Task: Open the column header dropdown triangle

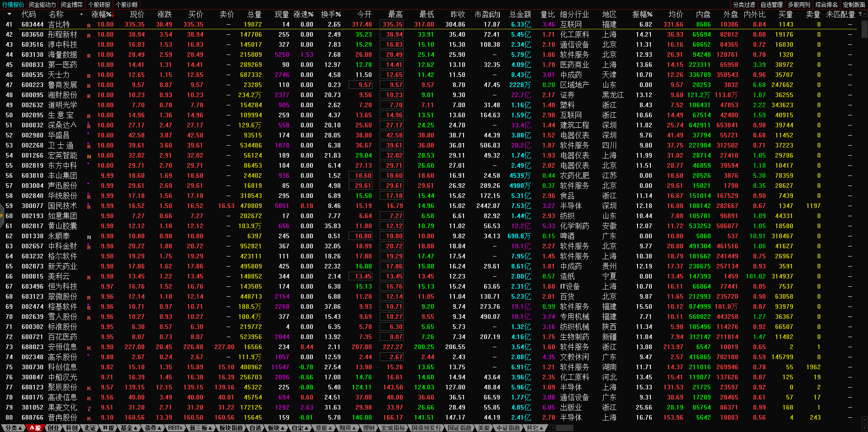Action: tap(82, 15)
